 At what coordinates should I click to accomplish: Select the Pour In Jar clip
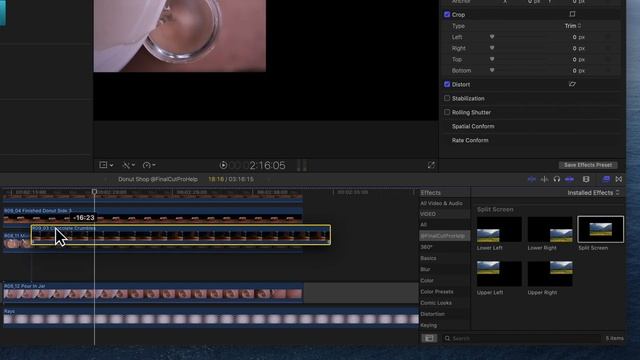coord(153,292)
